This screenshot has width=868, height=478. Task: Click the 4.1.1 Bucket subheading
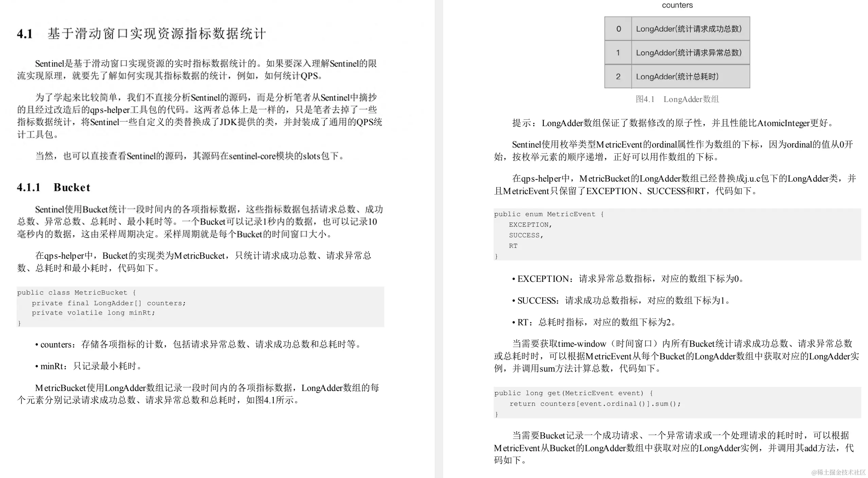(x=54, y=187)
